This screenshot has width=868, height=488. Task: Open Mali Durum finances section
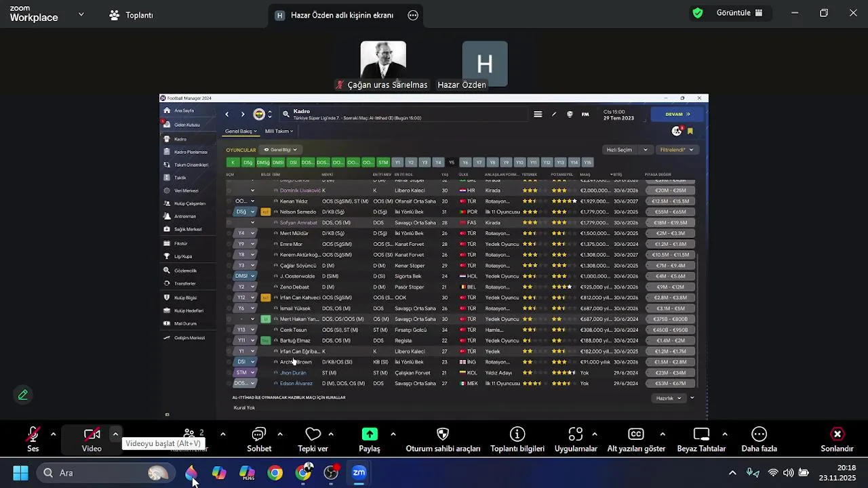(x=185, y=323)
